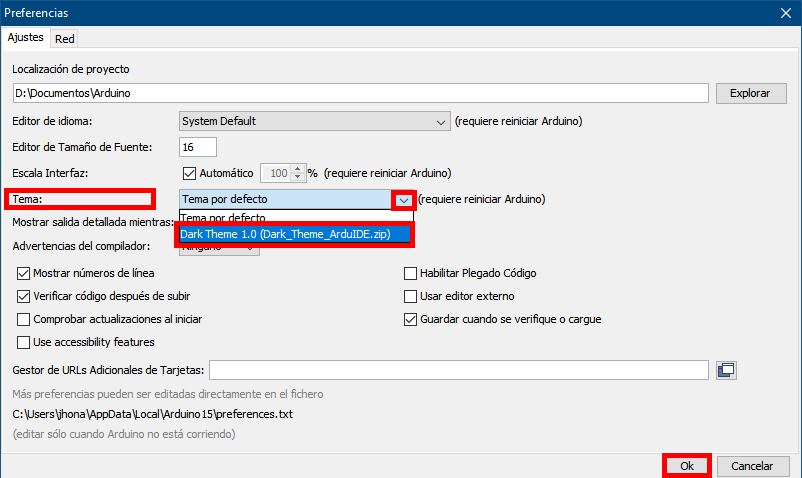Increase interface scale with up arrow

[298, 169]
